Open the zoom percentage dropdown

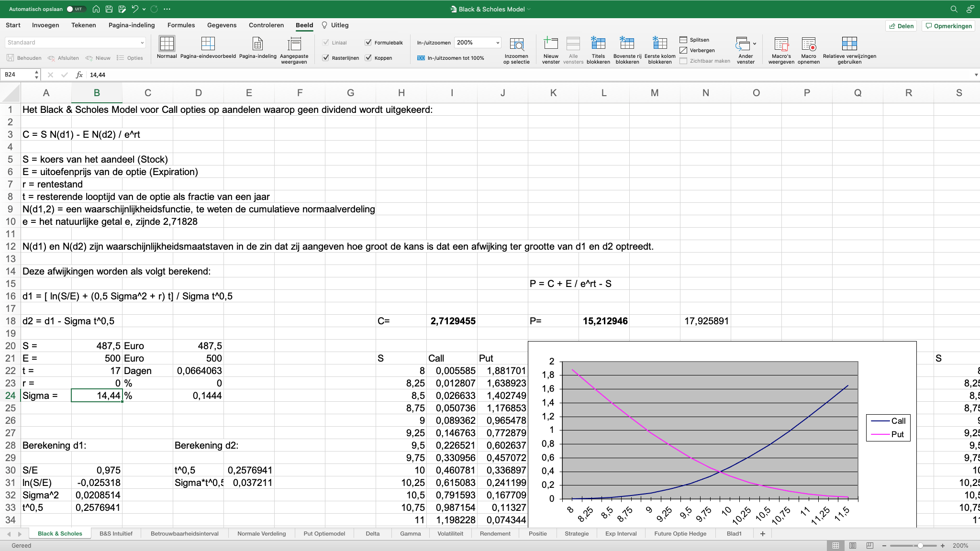(498, 43)
